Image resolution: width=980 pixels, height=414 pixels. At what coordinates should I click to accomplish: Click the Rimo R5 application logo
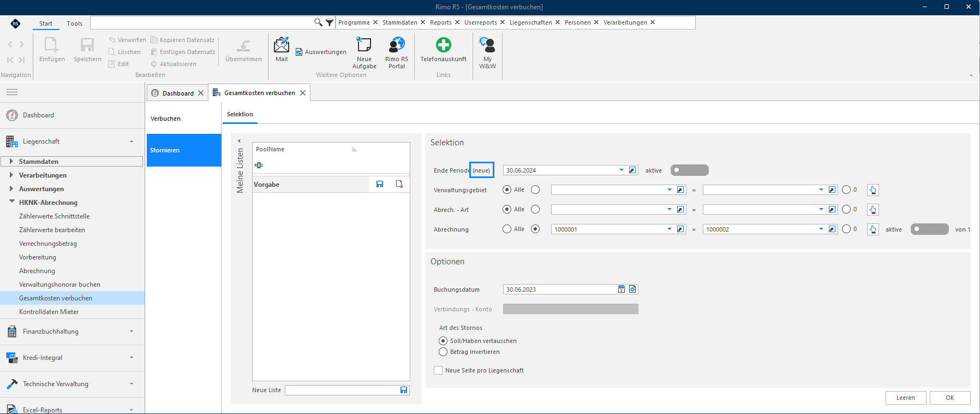pyautogui.click(x=15, y=23)
